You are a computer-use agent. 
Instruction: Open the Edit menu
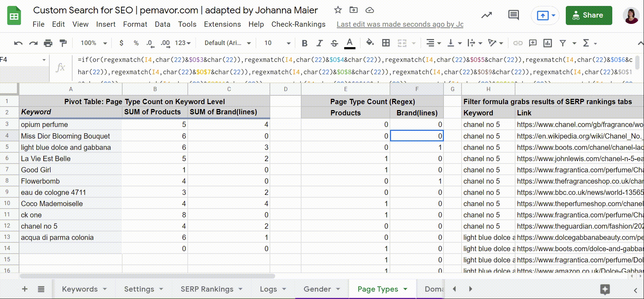(x=58, y=24)
